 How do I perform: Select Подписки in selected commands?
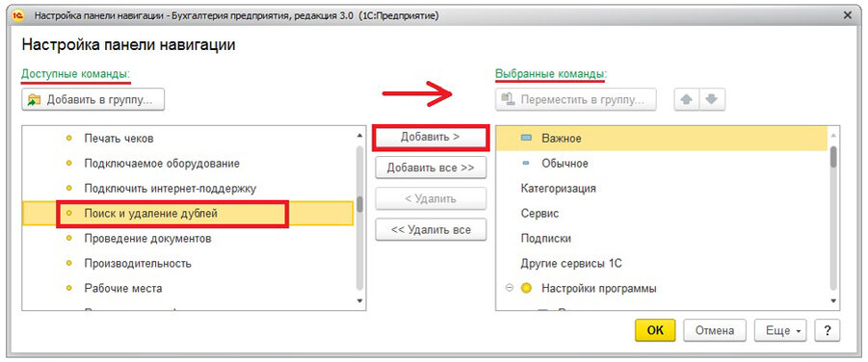tap(662, 239)
